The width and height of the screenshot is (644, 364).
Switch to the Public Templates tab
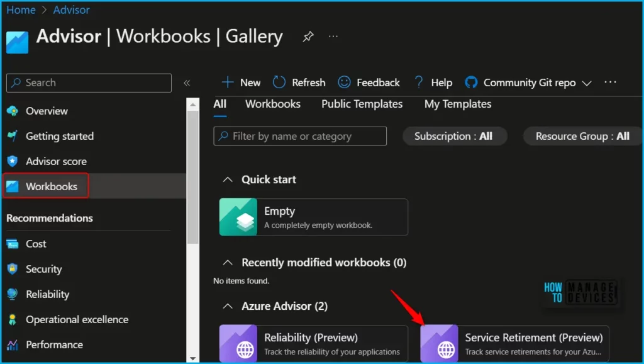(362, 104)
